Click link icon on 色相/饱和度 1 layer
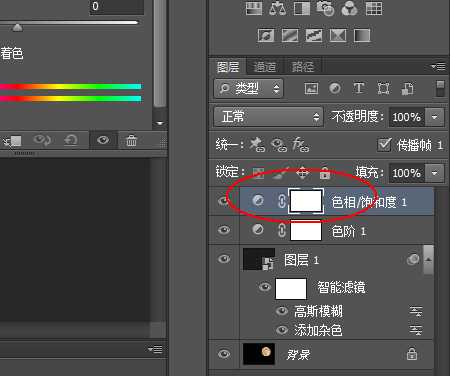Viewport: 450px width, 376px height. (282, 201)
